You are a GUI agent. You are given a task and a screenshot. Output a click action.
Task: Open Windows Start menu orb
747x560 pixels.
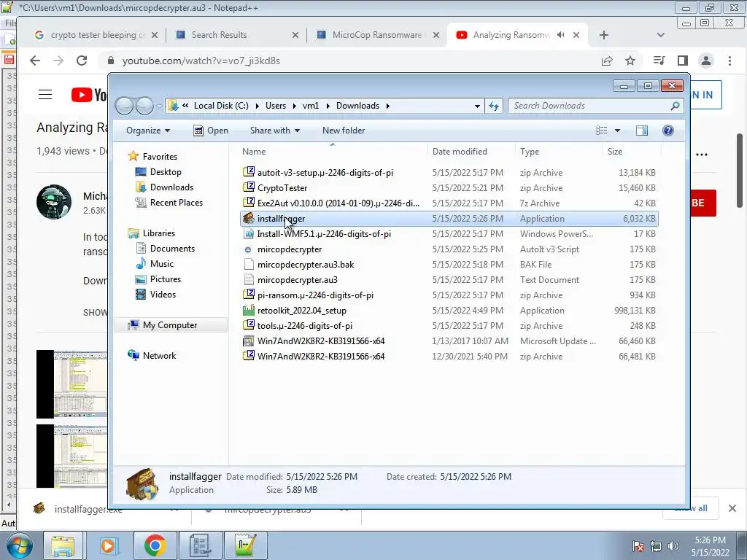(19, 545)
